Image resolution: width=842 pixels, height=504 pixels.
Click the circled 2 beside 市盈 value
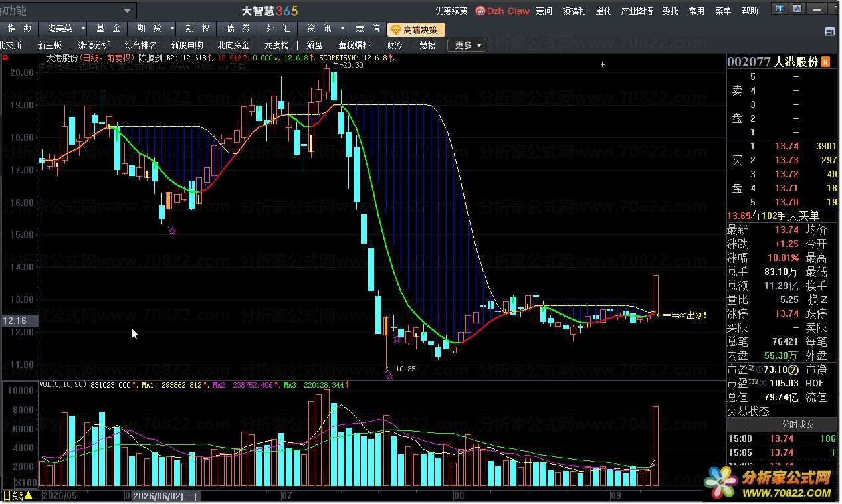click(793, 369)
